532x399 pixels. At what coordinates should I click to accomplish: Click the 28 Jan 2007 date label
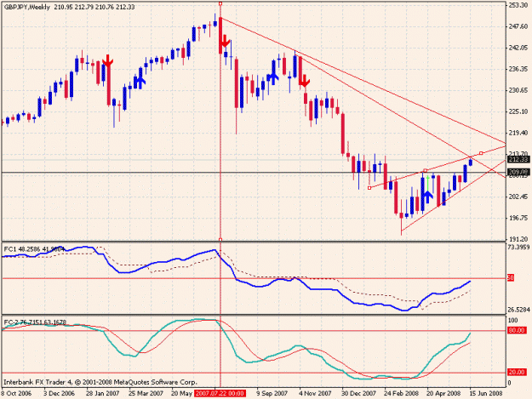(103, 394)
